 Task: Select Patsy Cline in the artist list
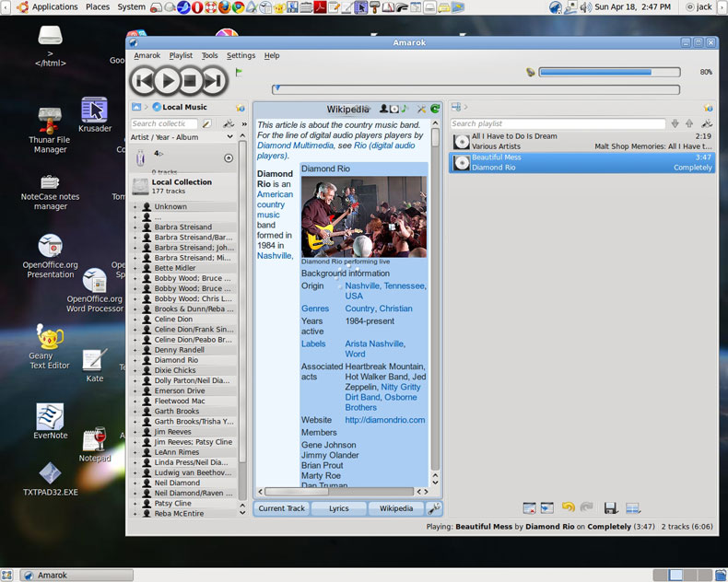(x=172, y=504)
